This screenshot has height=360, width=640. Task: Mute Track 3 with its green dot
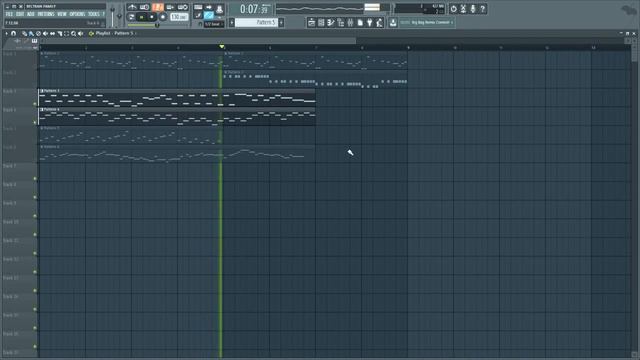point(35,104)
